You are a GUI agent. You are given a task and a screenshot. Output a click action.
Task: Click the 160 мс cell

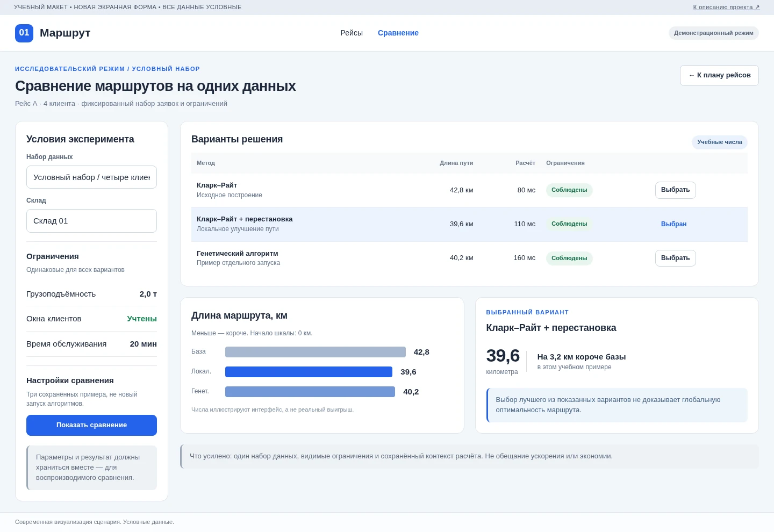click(x=525, y=258)
